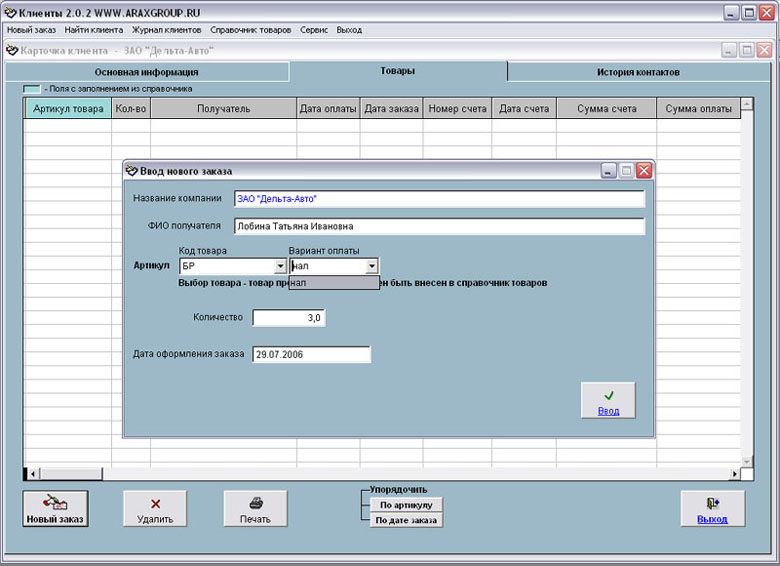
Task: Click the Выход door icon button
Action: [712, 508]
